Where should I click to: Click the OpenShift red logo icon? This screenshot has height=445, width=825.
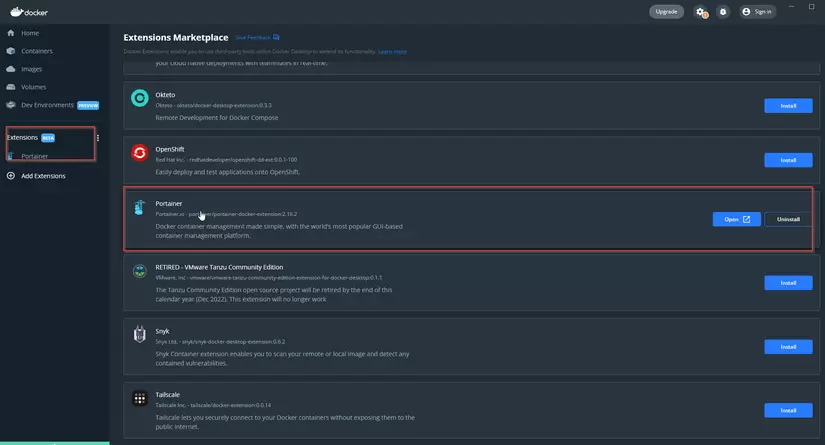tap(139, 153)
